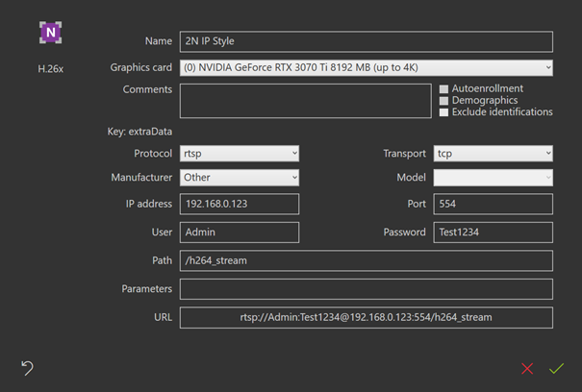Expand the Protocol dropdown showing rtsp

pos(239,154)
